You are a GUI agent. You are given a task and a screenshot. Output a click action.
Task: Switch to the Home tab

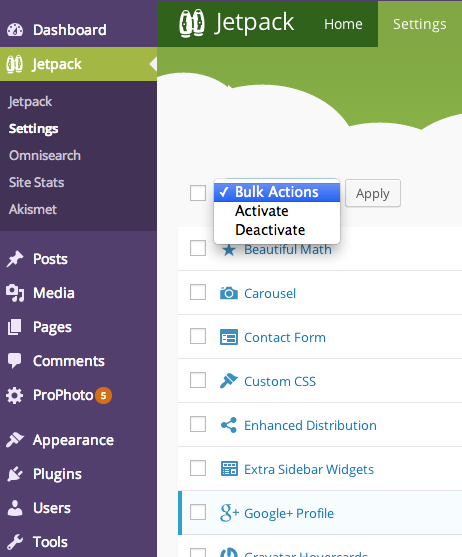coord(343,24)
